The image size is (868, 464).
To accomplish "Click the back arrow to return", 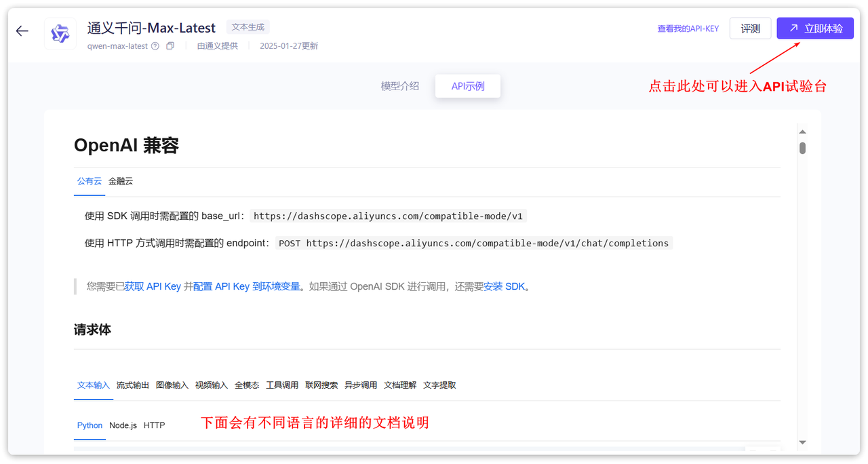I will (x=22, y=31).
